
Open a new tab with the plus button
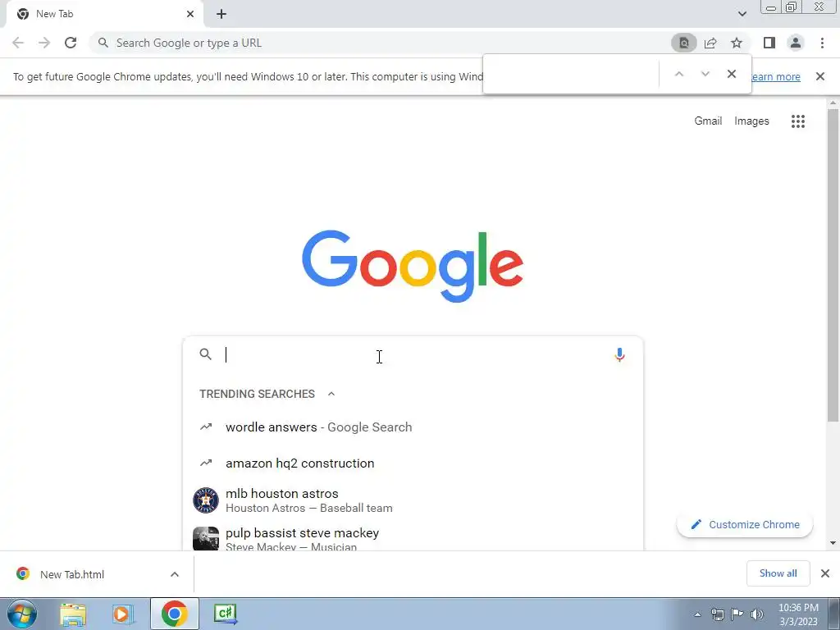221,14
